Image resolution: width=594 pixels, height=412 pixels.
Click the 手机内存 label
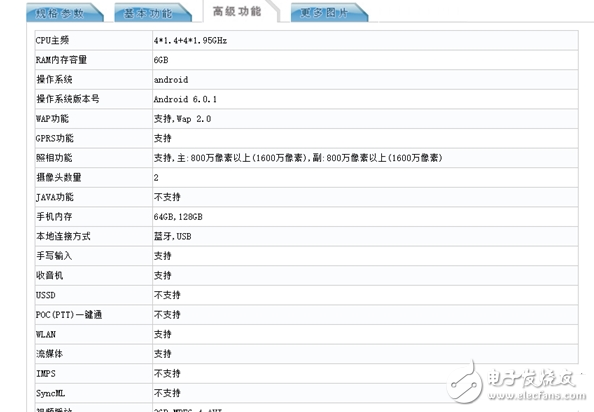pyautogui.click(x=54, y=217)
